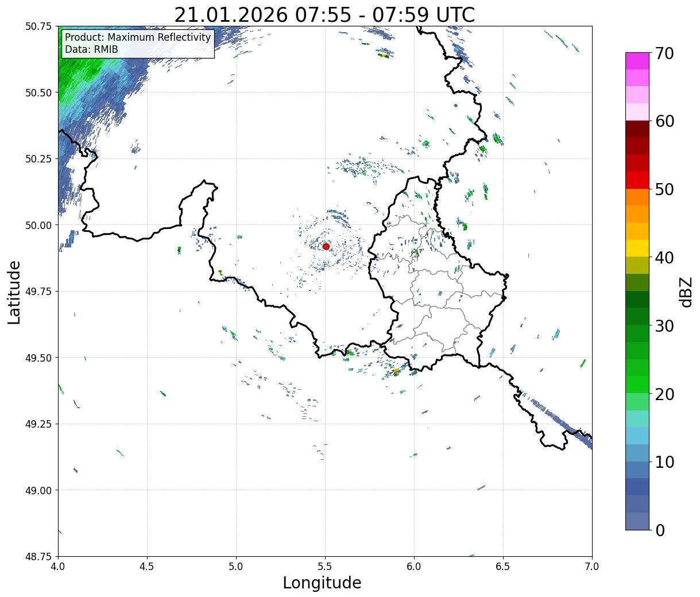700x597 pixels.
Task: Click the dBZ colorbar axis label
Action: coord(686,292)
